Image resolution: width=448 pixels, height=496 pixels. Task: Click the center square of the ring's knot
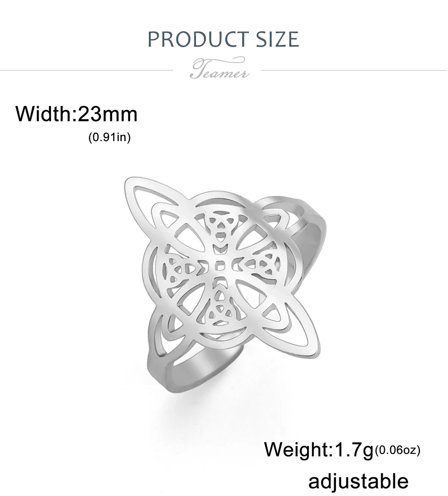tap(220, 267)
